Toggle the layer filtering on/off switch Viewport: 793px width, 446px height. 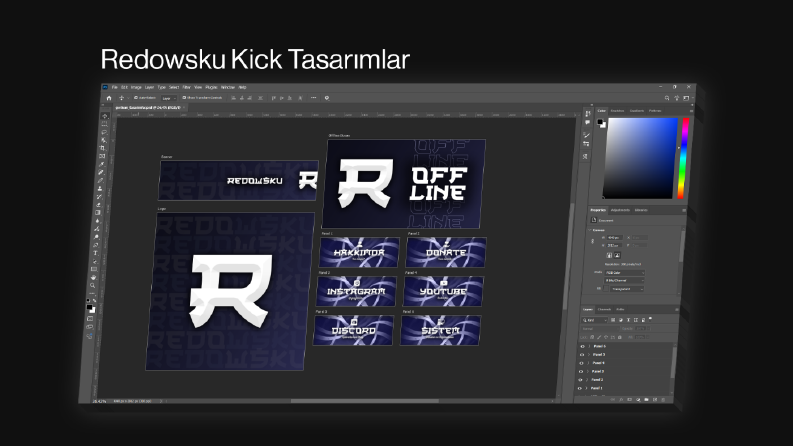pos(650,319)
